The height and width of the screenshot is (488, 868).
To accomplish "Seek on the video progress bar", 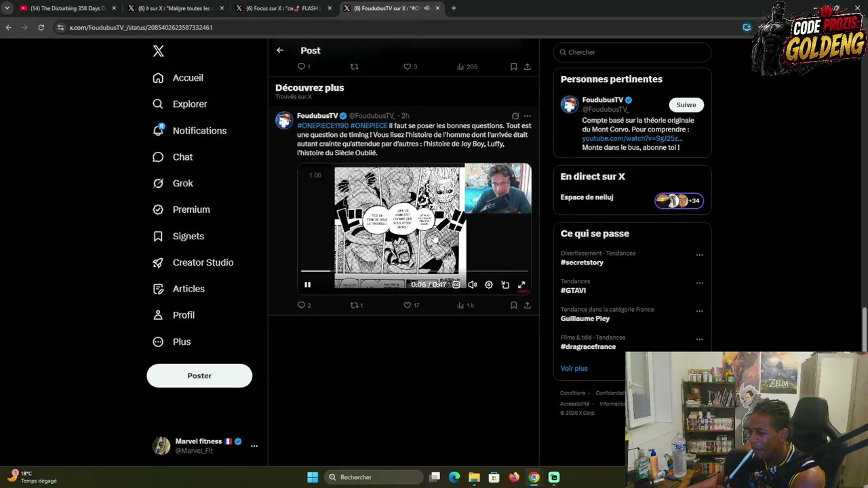I will [x=414, y=271].
